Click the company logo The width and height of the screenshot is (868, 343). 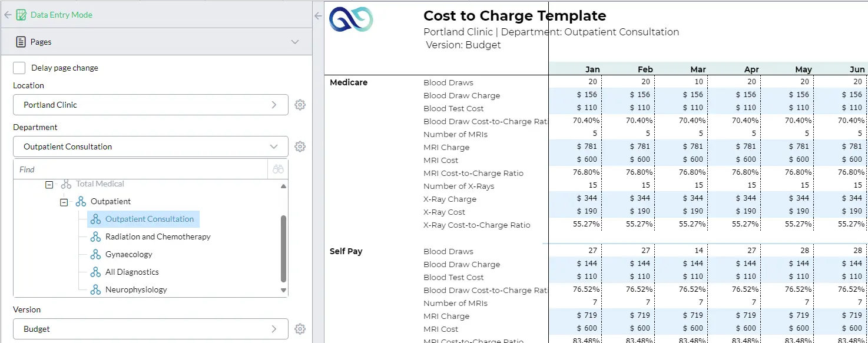pos(351,19)
